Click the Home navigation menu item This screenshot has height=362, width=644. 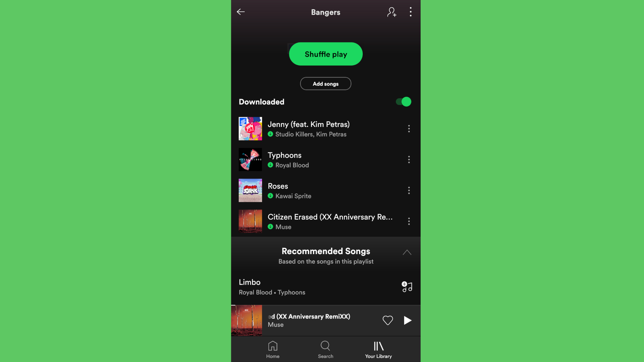[x=272, y=349]
